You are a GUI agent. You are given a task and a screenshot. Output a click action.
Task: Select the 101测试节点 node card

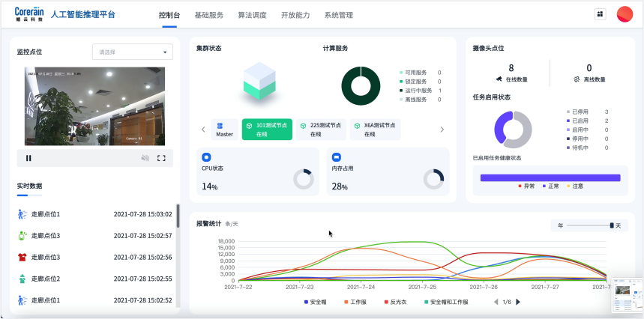coord(266,130)
